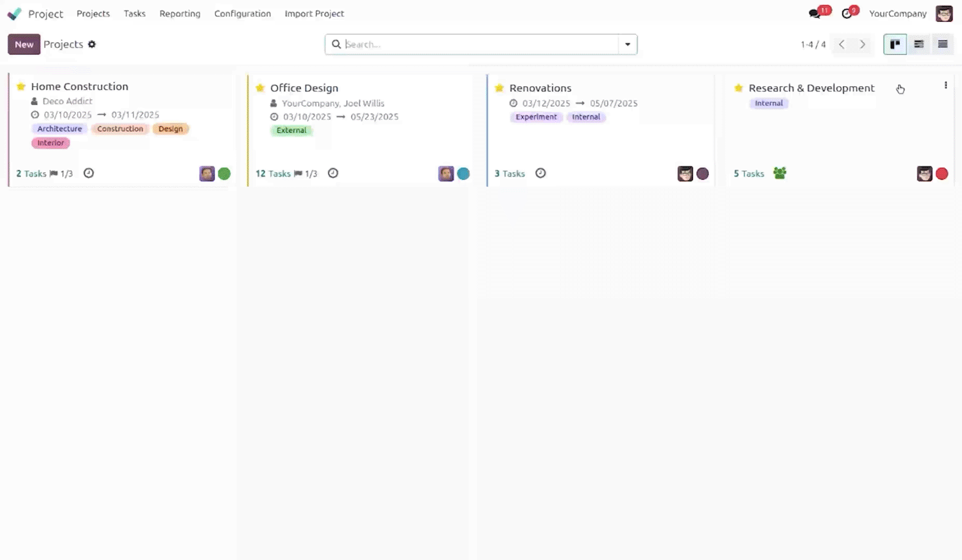
Task: Click the Projects settings gear icon
Action: 92,45
